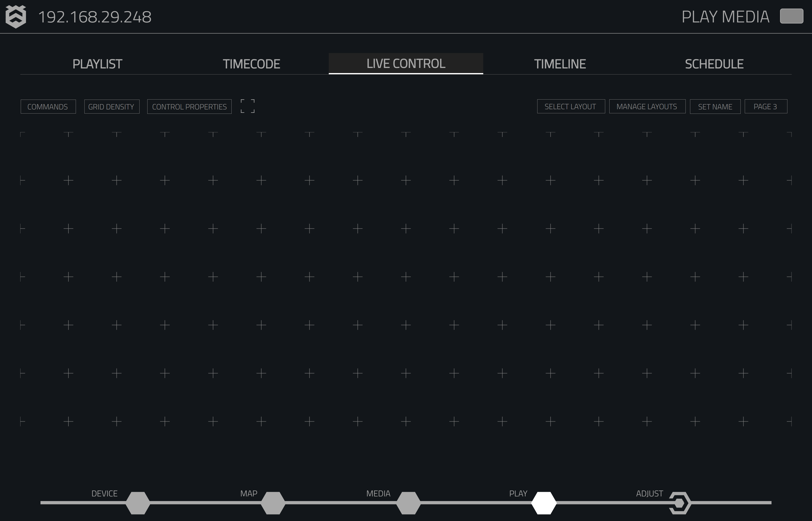
Task: Select the active PLAY hexagon step
Action: (x=544, y=503)
